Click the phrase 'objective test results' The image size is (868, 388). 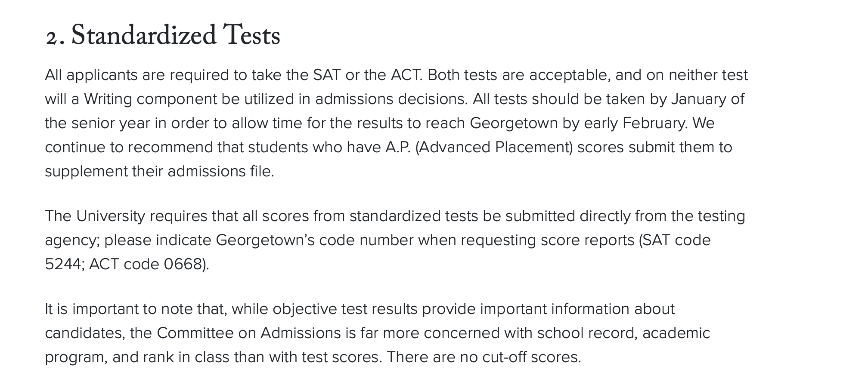tap(345, 309)
